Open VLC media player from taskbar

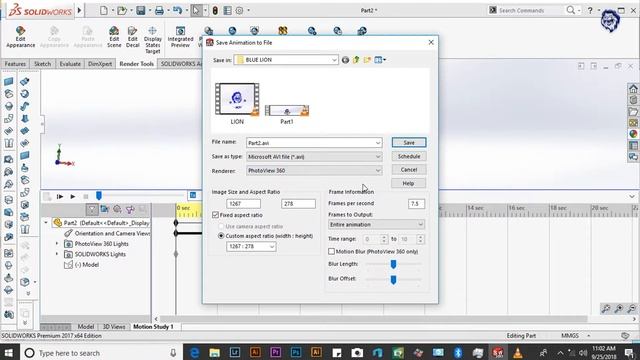click(518, 353)
